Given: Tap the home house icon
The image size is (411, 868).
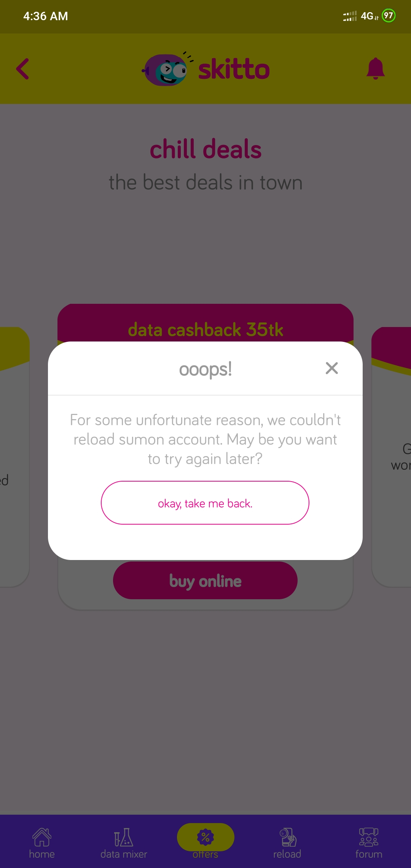Looking at the screenshot, I should (x=42, y=837).
